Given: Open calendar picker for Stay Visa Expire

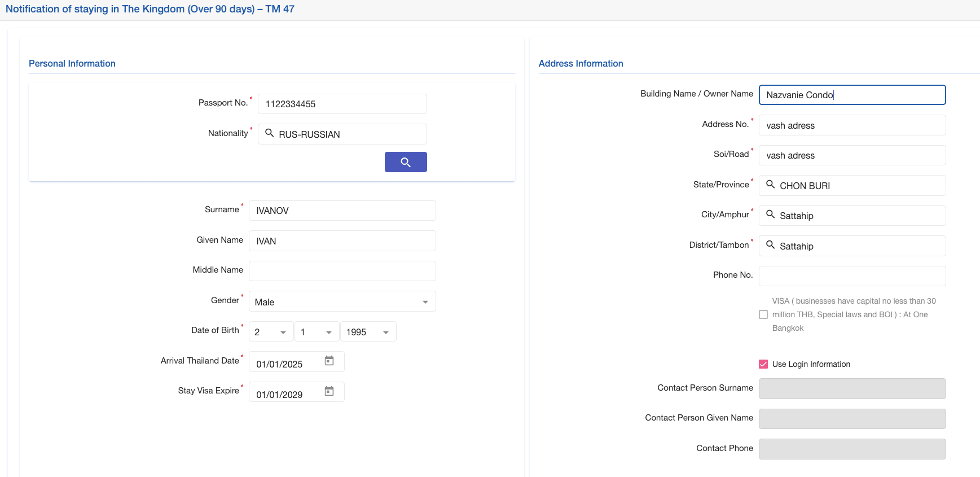Looking at the screenshot, I should point(329,391).
